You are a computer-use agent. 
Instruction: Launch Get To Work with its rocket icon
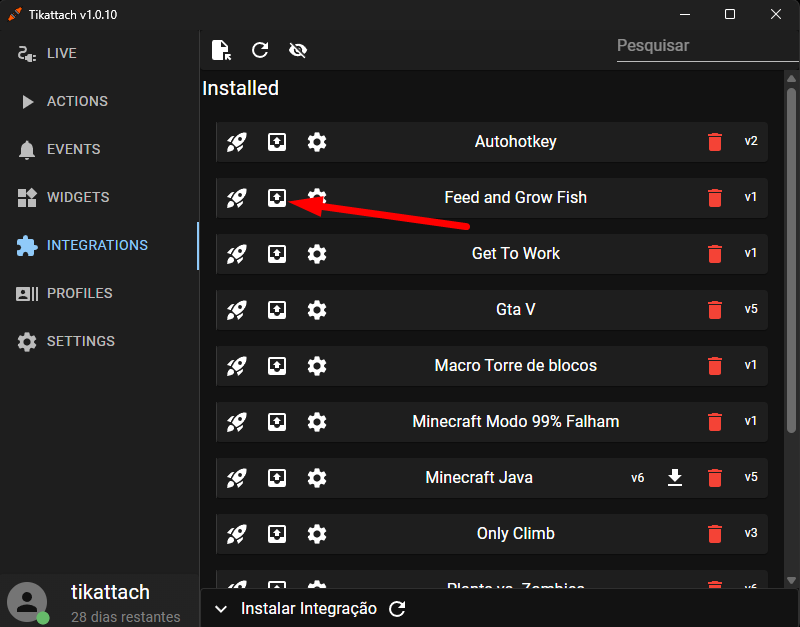(237, 254)
